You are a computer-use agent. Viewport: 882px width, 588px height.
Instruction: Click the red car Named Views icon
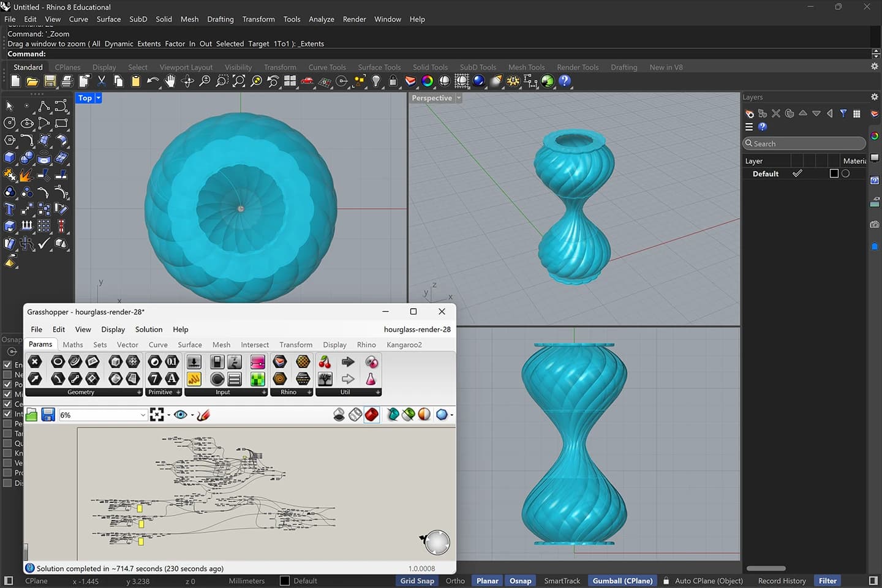pos(307,81)
